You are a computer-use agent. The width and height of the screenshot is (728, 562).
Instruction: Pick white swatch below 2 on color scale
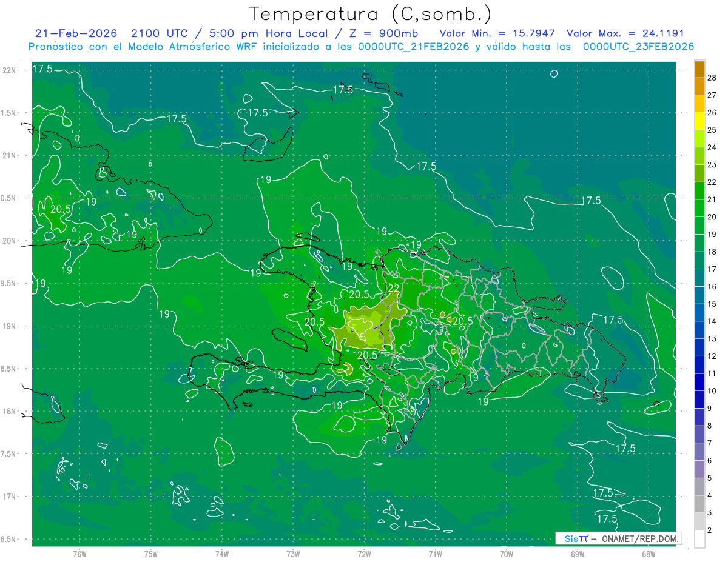coord(699,539)
